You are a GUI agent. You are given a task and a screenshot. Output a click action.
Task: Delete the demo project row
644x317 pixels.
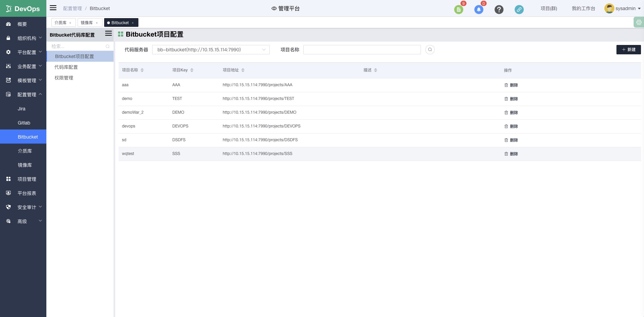click(511, 99)
